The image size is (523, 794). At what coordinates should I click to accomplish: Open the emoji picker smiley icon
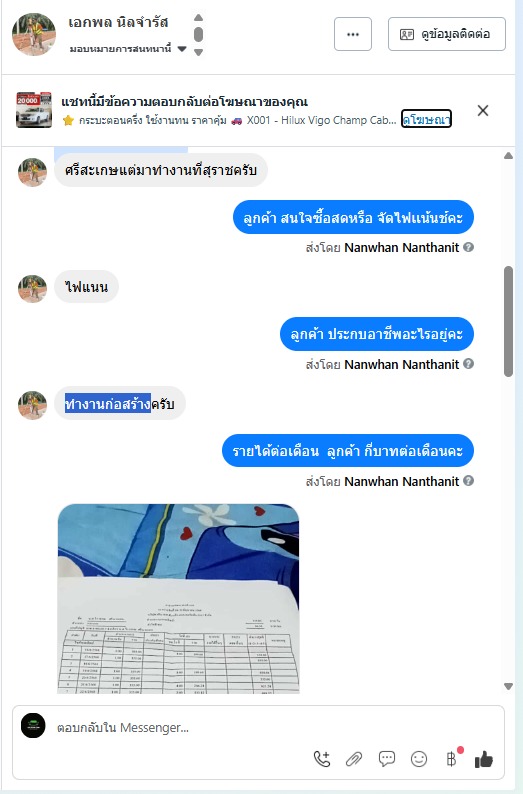point(419,759)
